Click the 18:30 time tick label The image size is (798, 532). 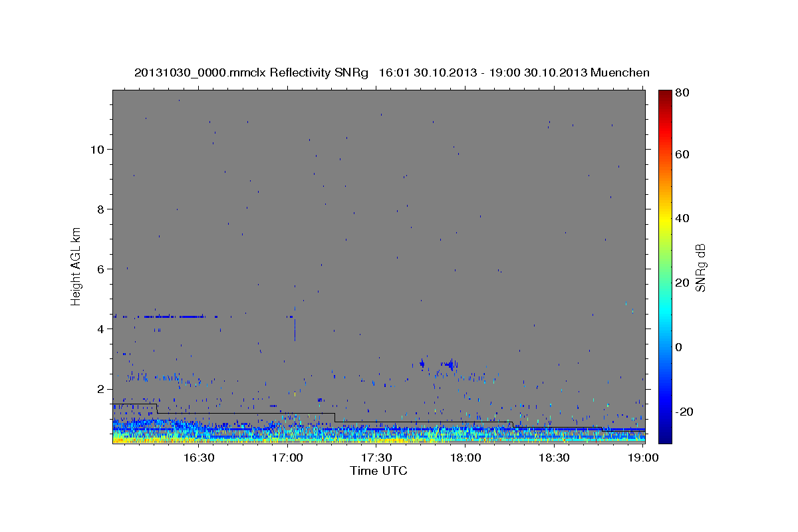pyautogui.click(x=554, y=458)
